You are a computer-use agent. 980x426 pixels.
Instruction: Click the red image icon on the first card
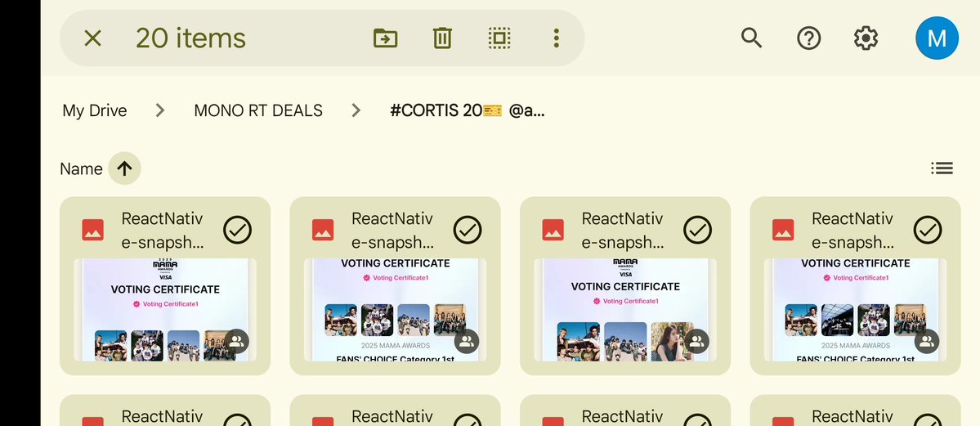[x=92, y=231]
